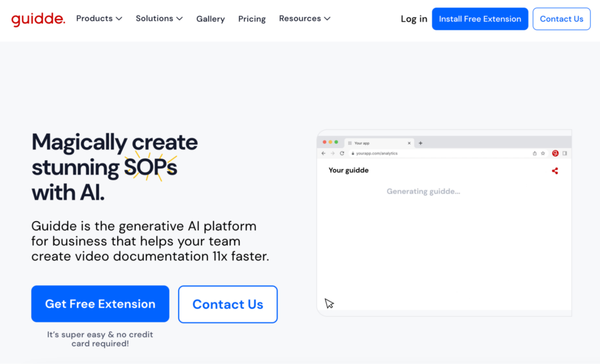
Task: Expand the Products dropdown menu
Action: (x=99, y=19)
